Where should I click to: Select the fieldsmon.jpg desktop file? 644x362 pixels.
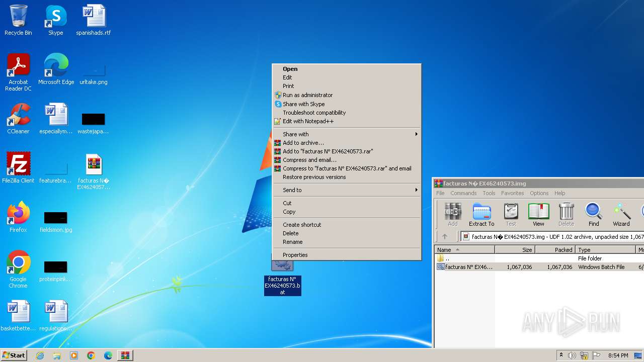(x=56, y=221)
